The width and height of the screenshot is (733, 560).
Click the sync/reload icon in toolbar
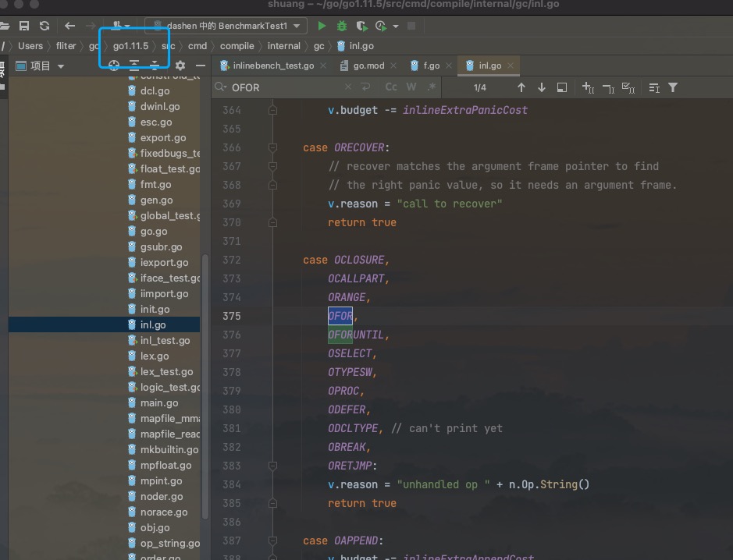(44, 26)
